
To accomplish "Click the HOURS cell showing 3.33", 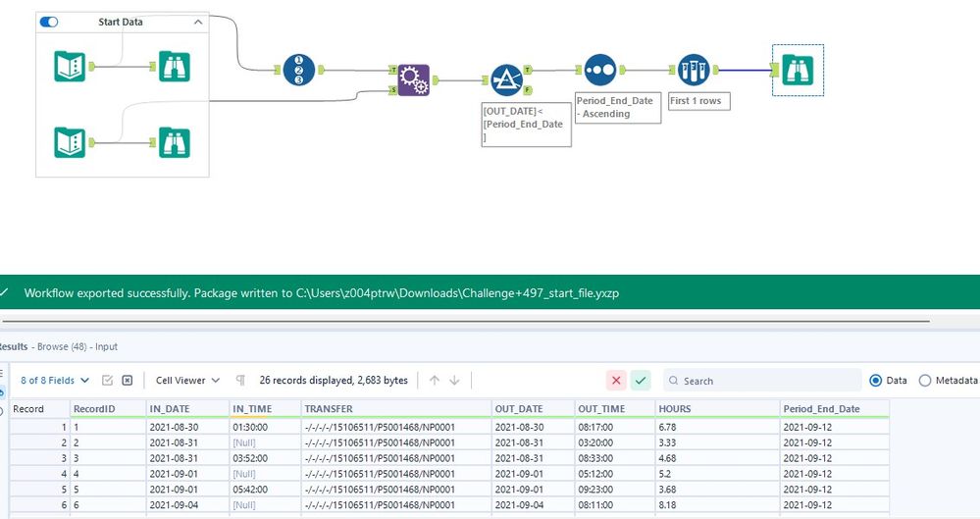I will [x=717, y=442].
